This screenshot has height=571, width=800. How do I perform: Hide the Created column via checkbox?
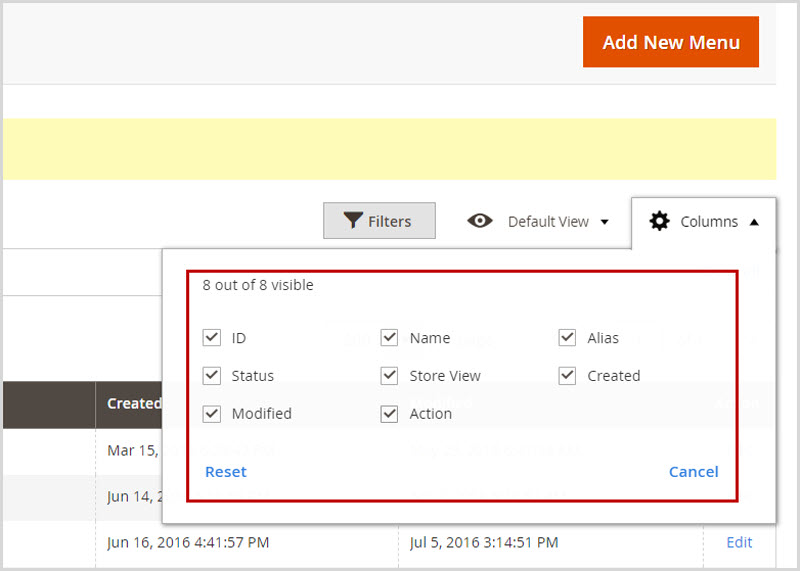(568, 376)
